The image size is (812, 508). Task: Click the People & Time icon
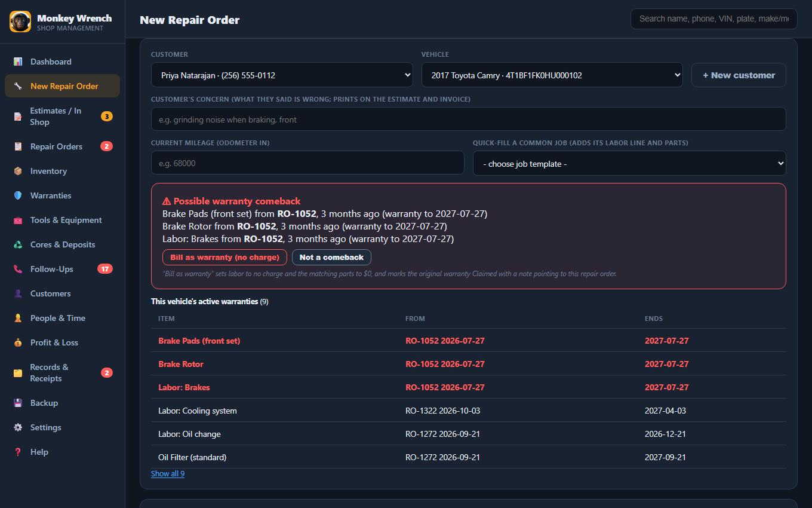tap(18, 318)
